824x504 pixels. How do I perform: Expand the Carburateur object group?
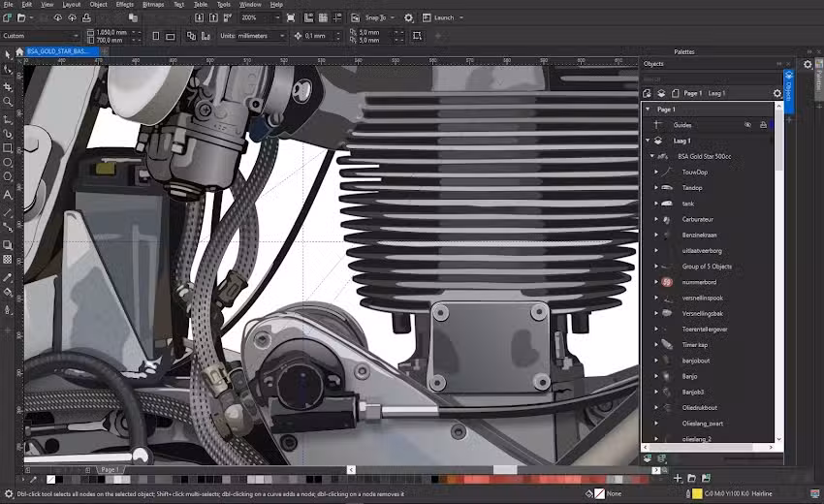[656, 219]
